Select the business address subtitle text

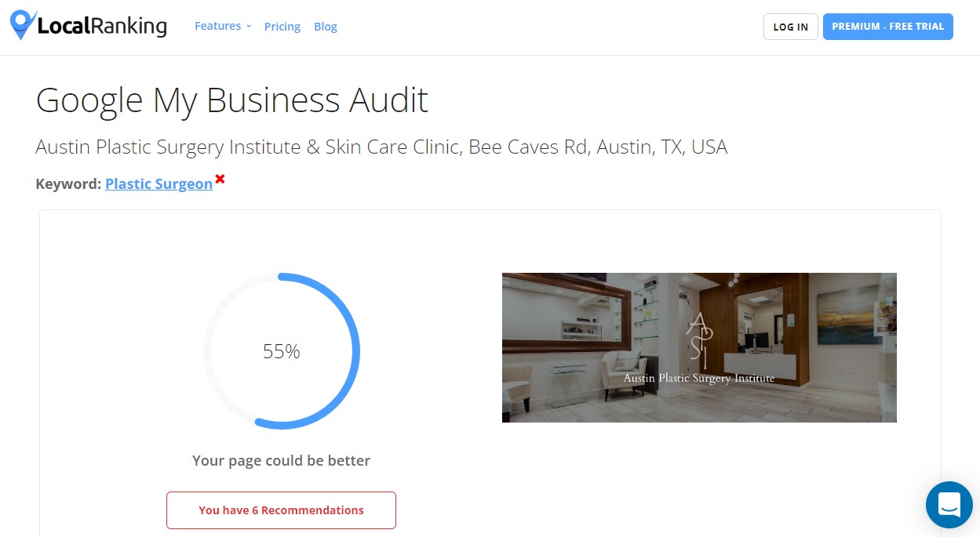(x=381, y=147)
